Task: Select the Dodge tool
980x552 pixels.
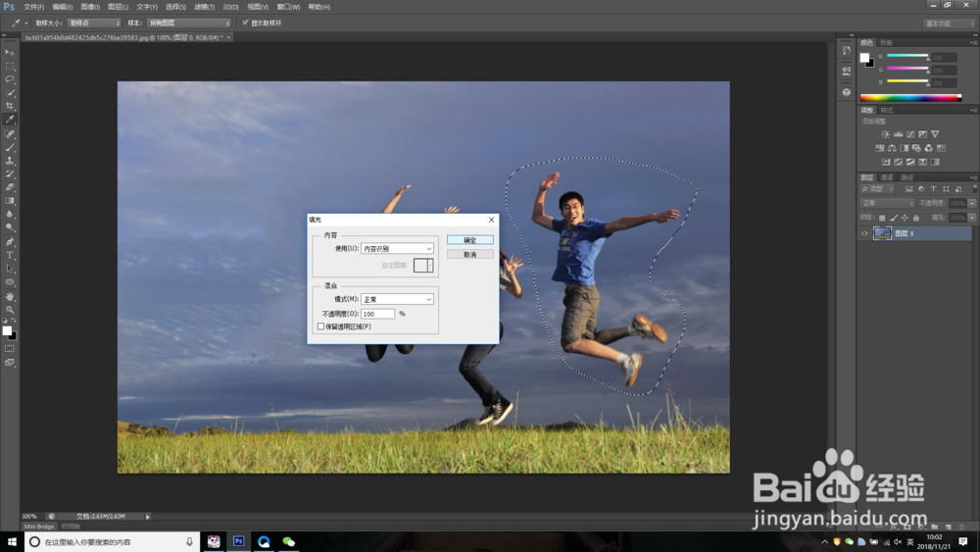Action: point(10,227)
